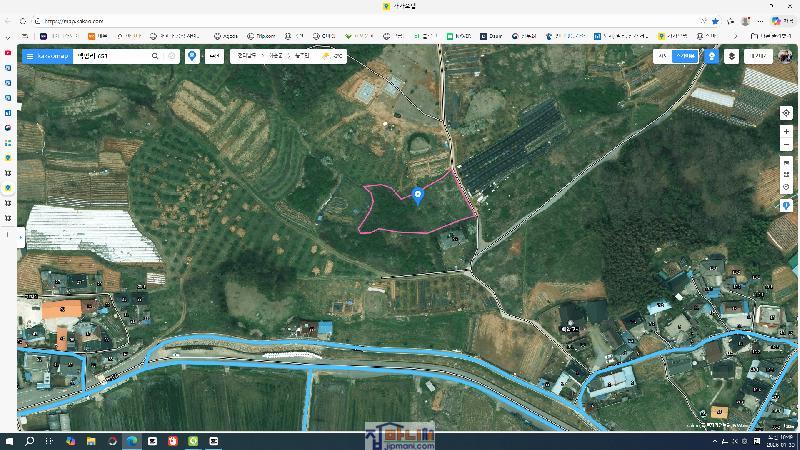The width and height of the screenshot is (800, 450).
Task: Open the browser settings ellipsis menu
Action: tap(790, 20)
